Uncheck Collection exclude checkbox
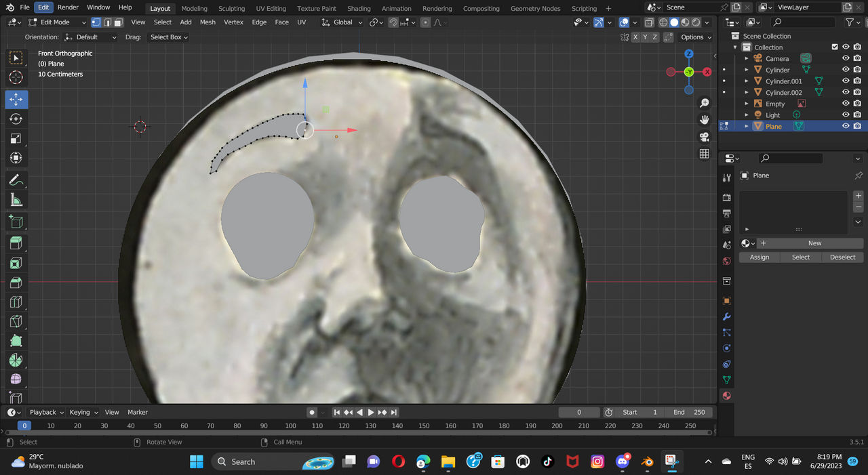Screen dimensions: 868x475 coord(835,47)
